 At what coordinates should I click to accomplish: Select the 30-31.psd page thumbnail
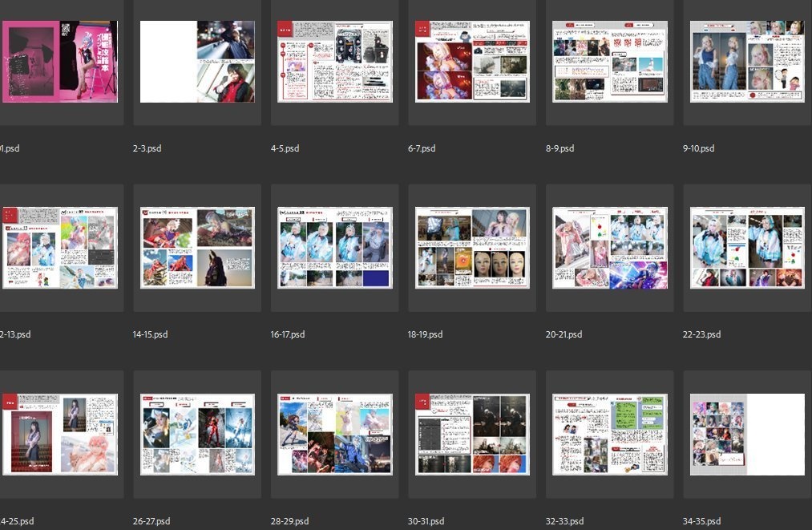(472, 434)
